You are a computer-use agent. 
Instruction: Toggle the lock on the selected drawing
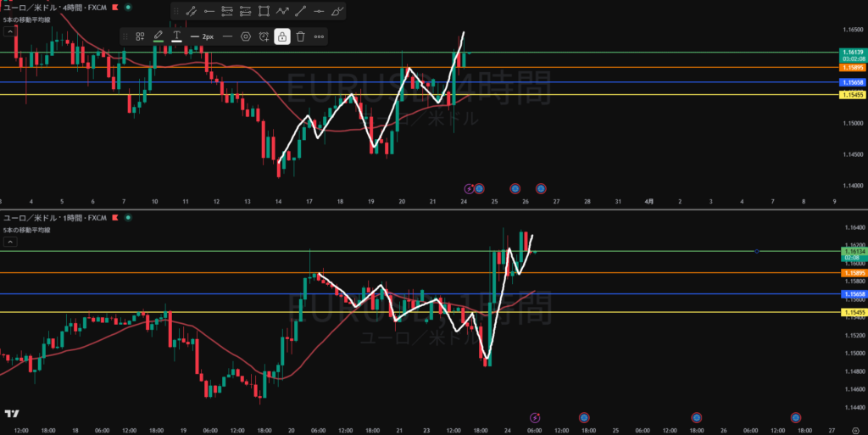coord(282,36)
